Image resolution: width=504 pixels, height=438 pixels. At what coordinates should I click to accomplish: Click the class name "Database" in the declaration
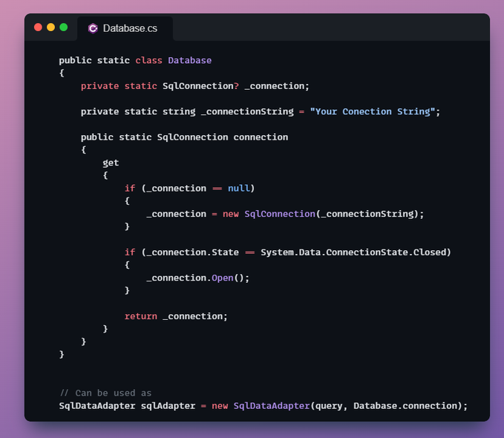pos(189,60)
